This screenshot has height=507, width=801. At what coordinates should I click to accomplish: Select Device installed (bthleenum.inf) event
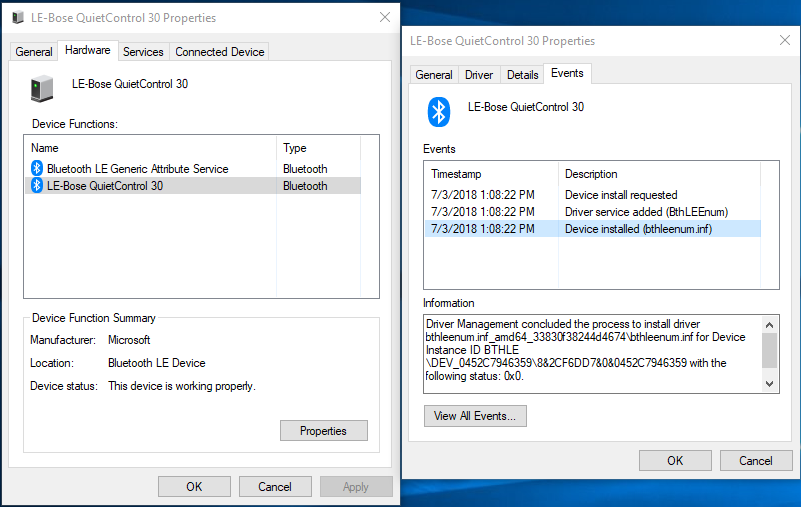(x=593, y=228)
